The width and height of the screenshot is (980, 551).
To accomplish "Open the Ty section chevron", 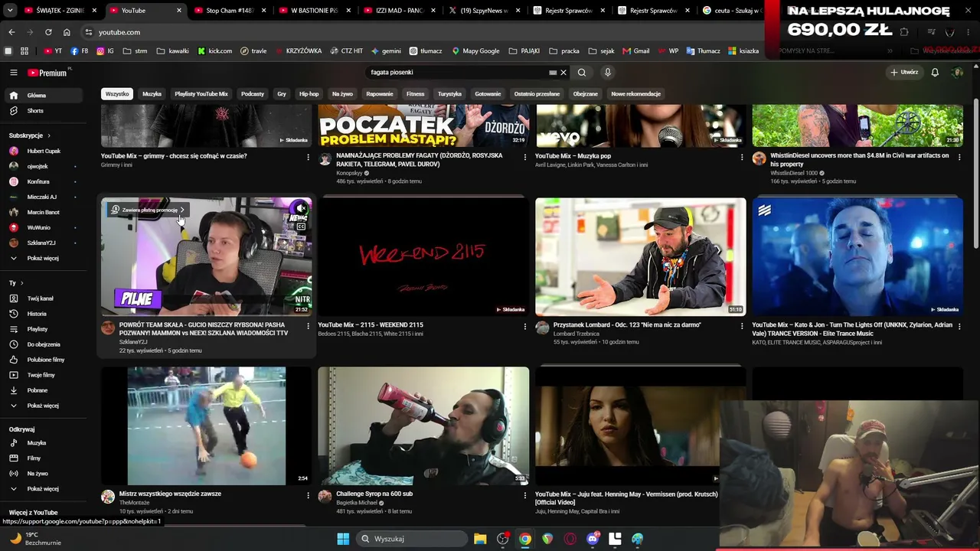I will tap(21, 283).
